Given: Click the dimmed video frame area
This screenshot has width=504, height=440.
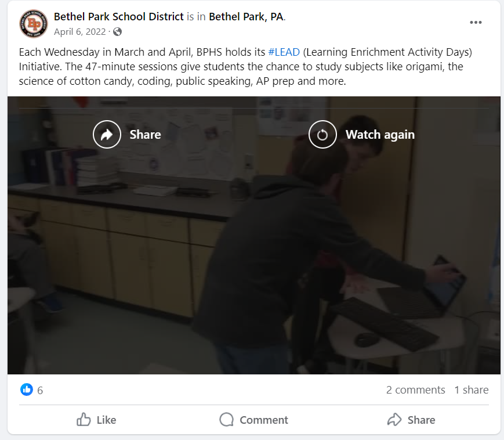Looking at the screenshot, I should 254,257.
